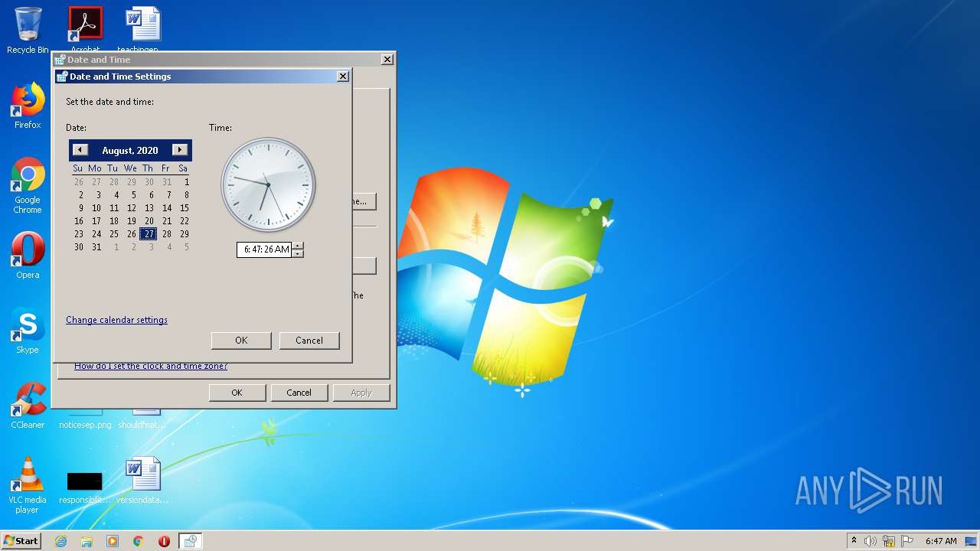
Task: Open the network tray icon
Action: [x=889, y=541]
